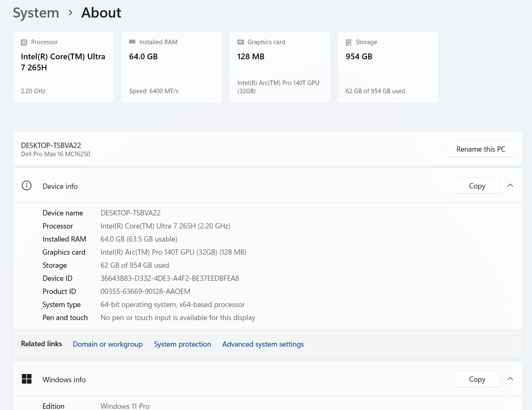Open Advanced system settings link
The height and width of the screenshot is (410, 532).
(x=263, y=344)
